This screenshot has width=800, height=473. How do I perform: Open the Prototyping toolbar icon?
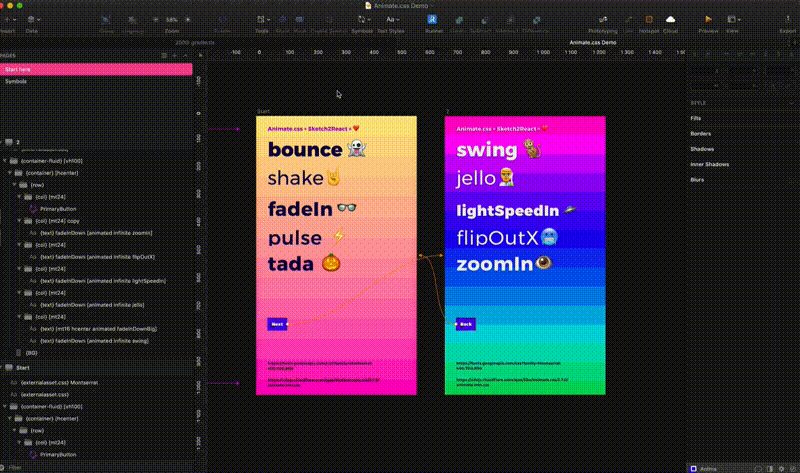pos(603,19)
